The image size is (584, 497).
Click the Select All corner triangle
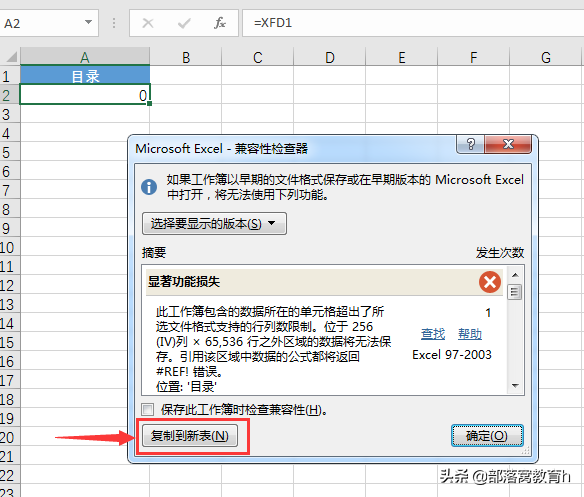pyautogui.click(x=11, y=57)
